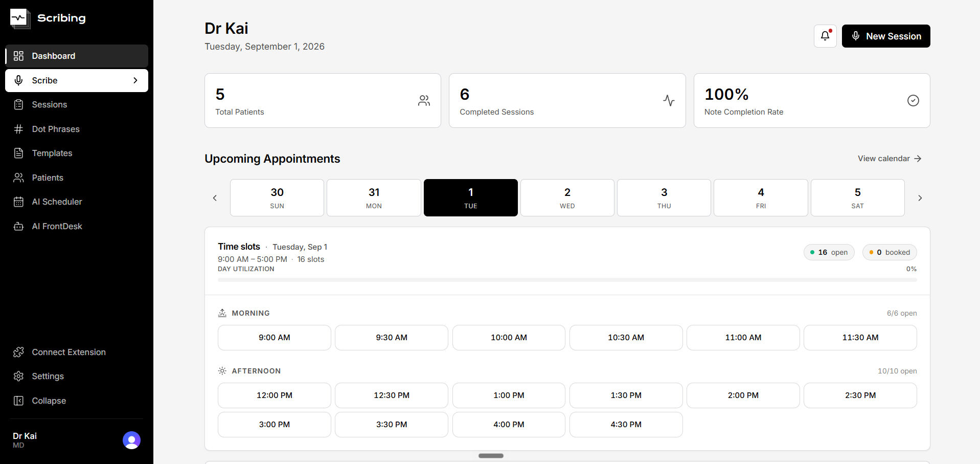Choose the 12:30 PM slot
The width and height of the screenshot is (980, 464).
(x=392, y=395)
